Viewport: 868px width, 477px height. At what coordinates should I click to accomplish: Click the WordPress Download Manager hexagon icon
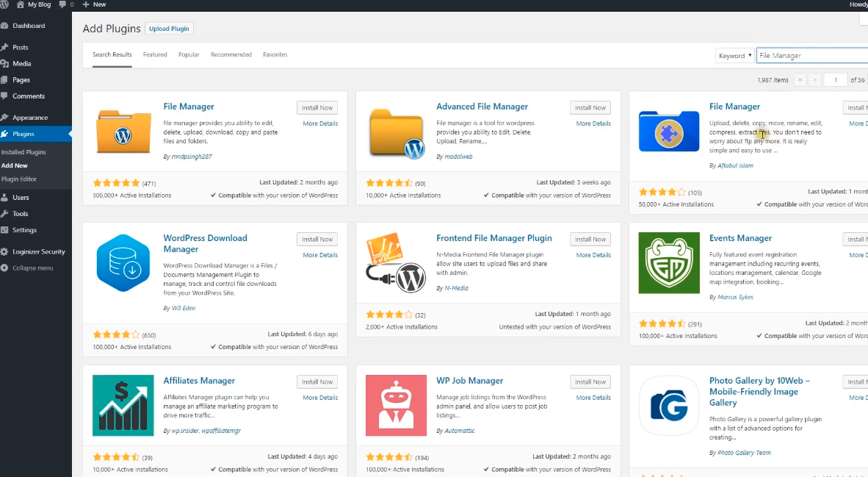pos(123,263)
